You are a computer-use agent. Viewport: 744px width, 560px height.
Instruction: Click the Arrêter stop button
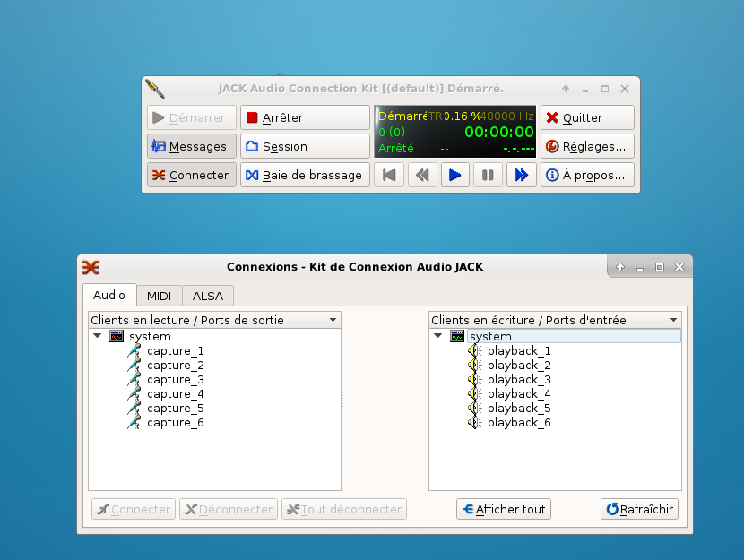pyautogui.click(x=305, y=117)
